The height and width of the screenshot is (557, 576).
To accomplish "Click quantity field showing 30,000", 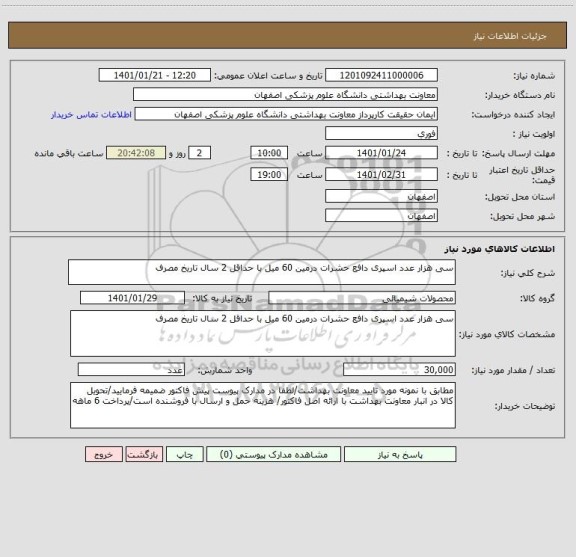I will (399, 370).
